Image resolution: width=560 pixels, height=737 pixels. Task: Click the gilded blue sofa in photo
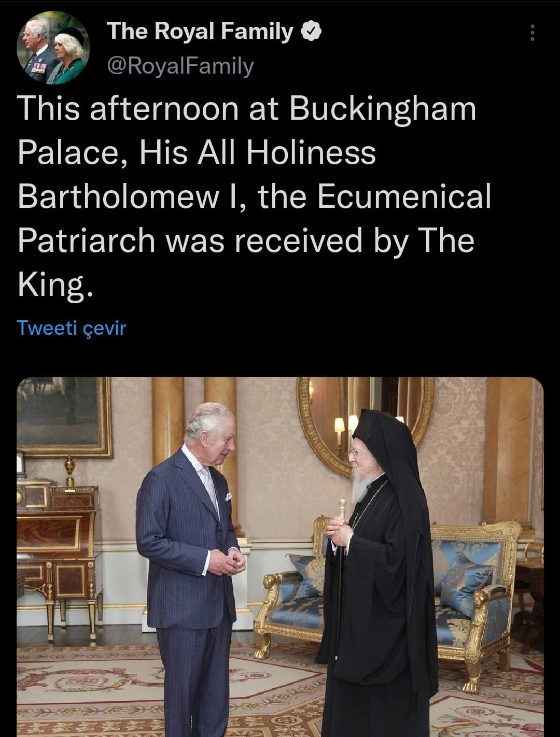click(x=388, y=591)
